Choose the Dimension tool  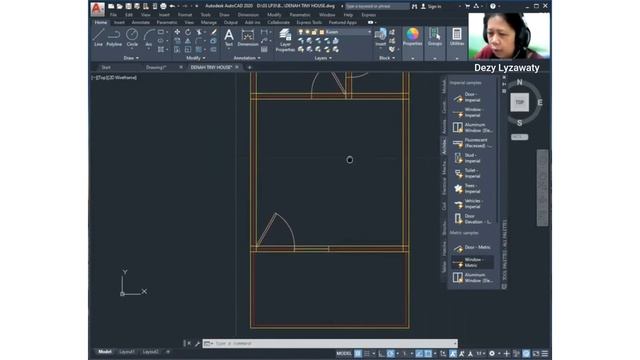[248, 37]
